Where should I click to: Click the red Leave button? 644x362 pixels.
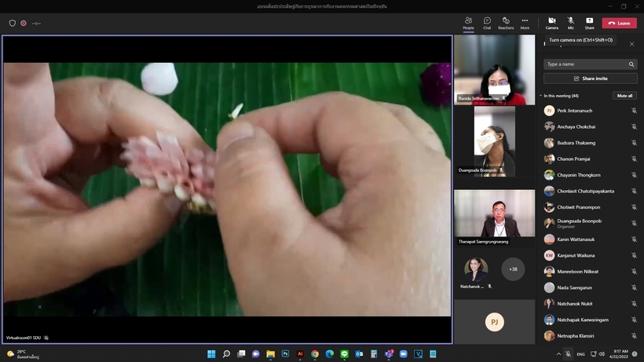point(620,23)
